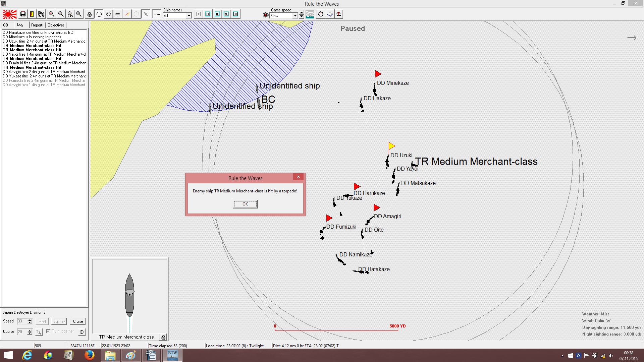The height and width of the screenshot is (362, 644).
Task: Toggle the red record indicator near Game speed
Action: tap(265, 15)
